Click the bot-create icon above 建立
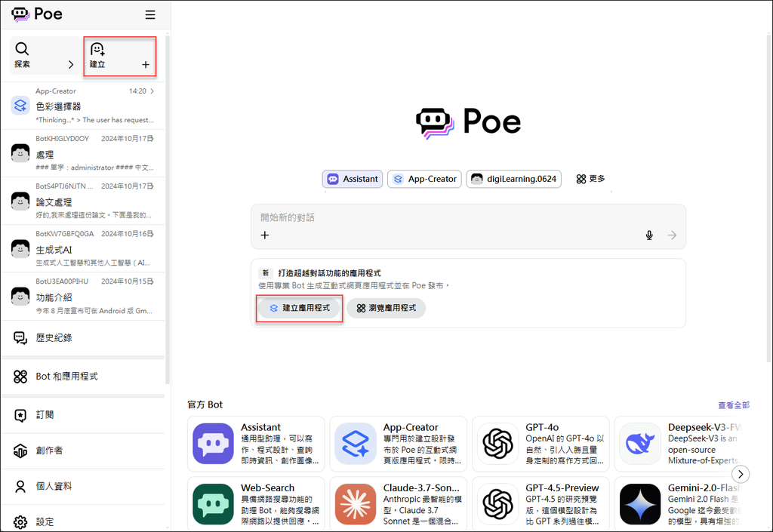 [x=97, y=49]
